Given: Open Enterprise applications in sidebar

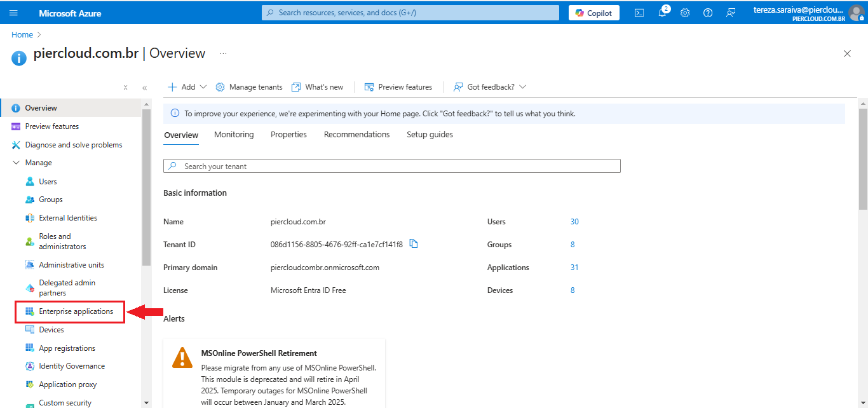Looking at the screenshot, I should (76, 311).
